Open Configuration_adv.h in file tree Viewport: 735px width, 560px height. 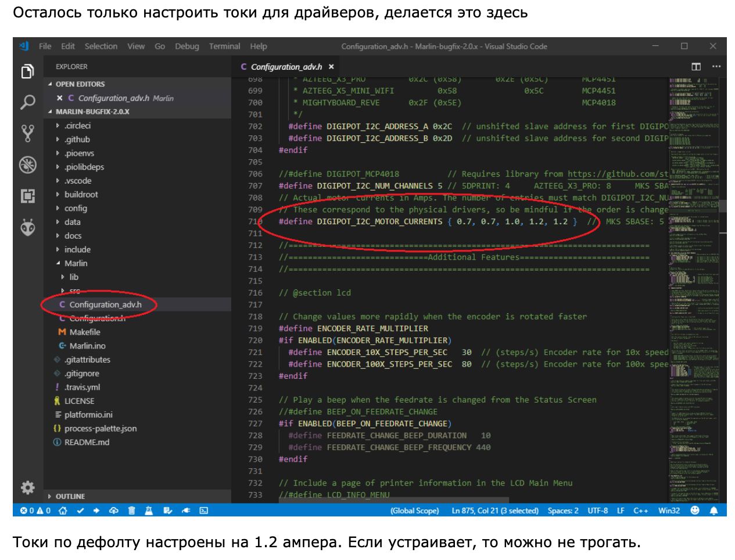[x=105, y=304]
